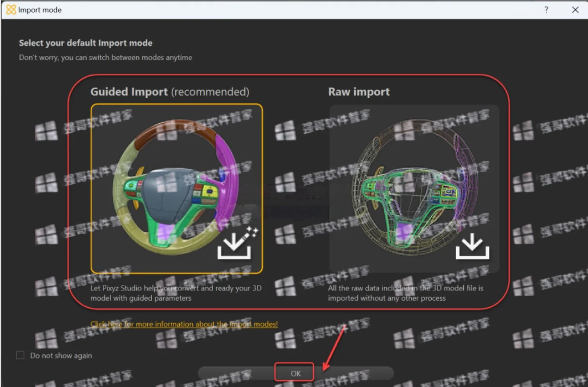Enable the Do not show again checkbox
The image size is (588, 387).
pyautogui.click(x=20, y=355)
